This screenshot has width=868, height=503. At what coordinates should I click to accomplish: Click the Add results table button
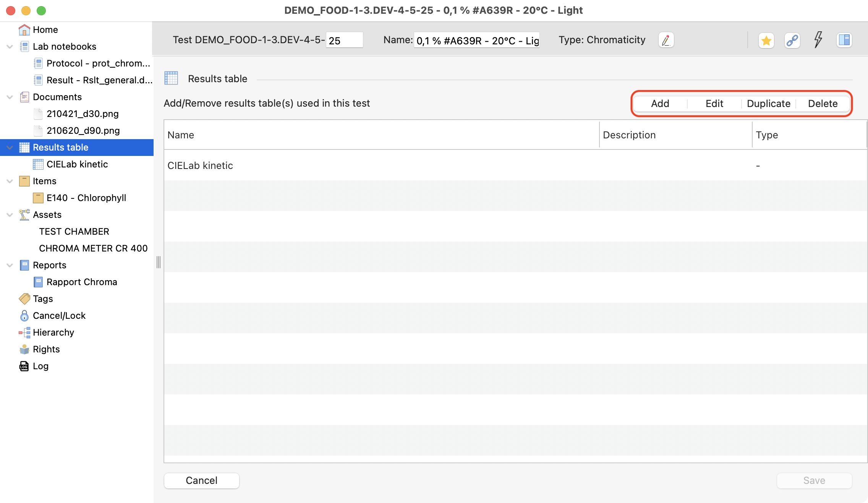pos(660,104)
